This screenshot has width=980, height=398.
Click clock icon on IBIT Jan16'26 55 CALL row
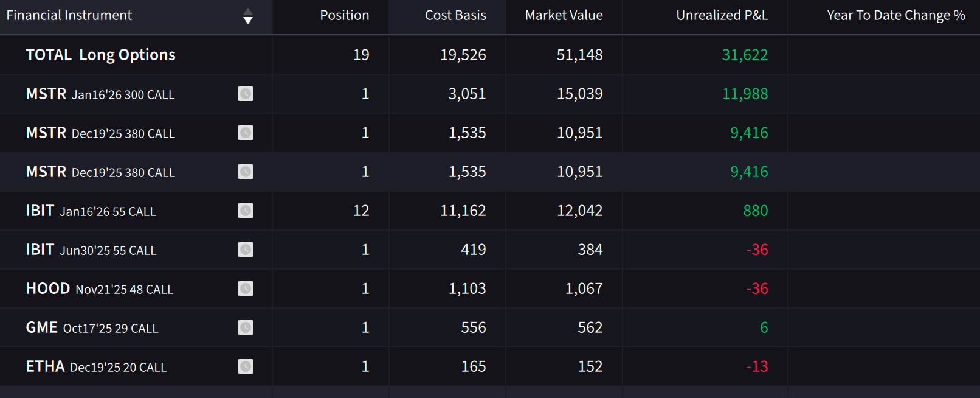click(x=246, y=211)
